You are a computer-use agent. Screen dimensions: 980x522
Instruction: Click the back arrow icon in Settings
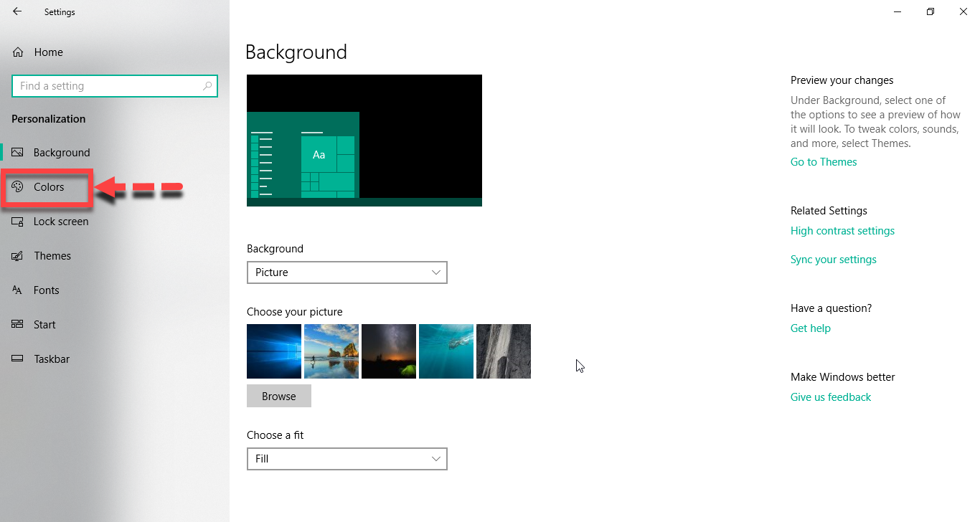point(17,11)
